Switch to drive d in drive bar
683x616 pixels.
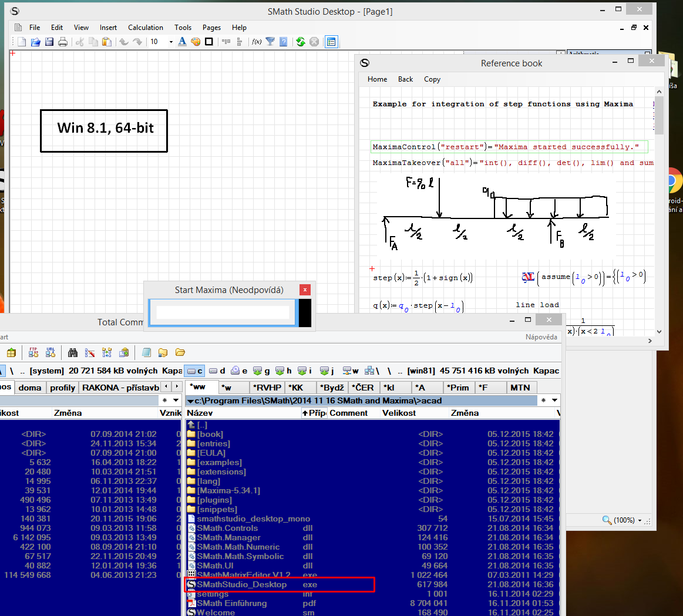click(218, 371)
